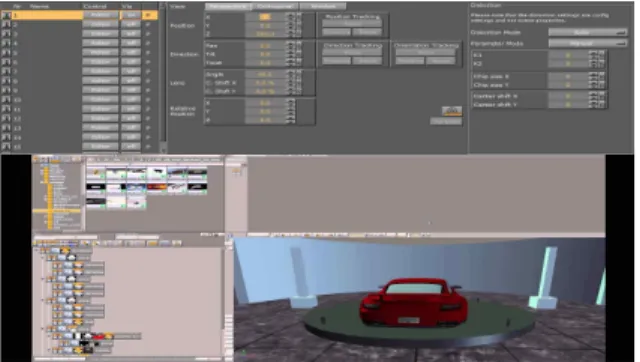
Task: Click the Lens Angle value field
Action: pyautogui.click(x=265, y=75)
